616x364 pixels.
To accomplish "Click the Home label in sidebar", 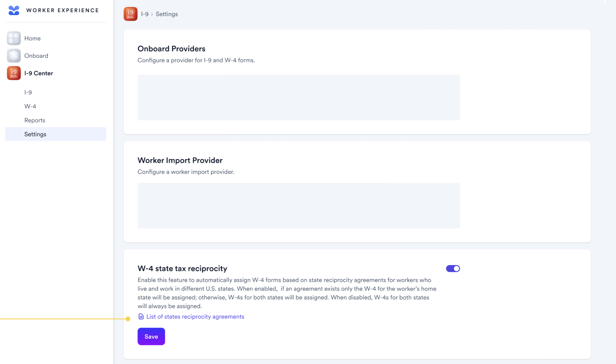I will (32, 38).
